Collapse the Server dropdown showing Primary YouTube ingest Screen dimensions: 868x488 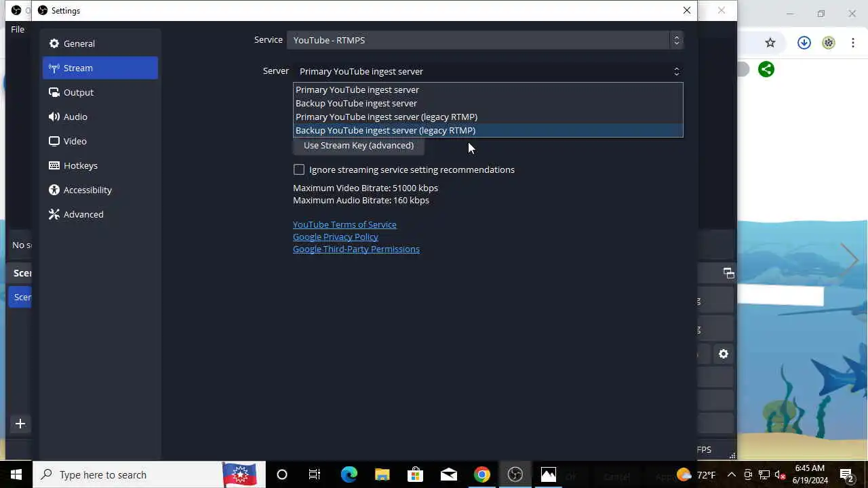(488, 71)
